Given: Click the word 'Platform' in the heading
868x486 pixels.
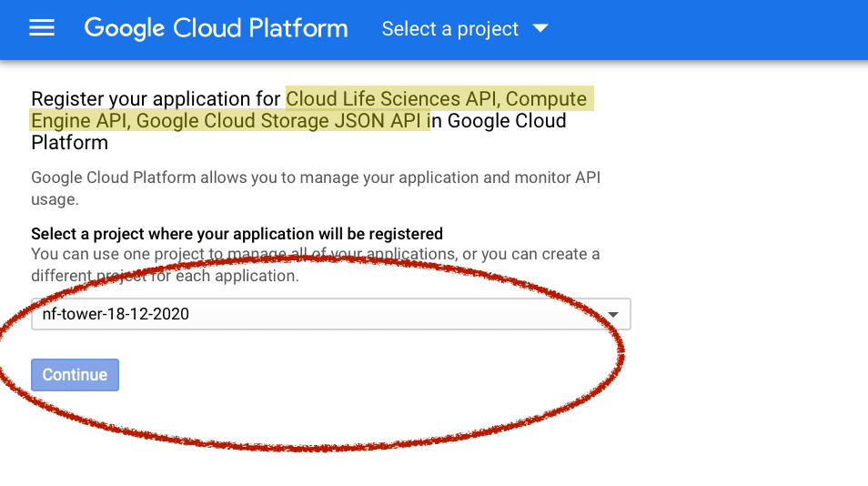Looking at the screenshot, I should [70, 143].
